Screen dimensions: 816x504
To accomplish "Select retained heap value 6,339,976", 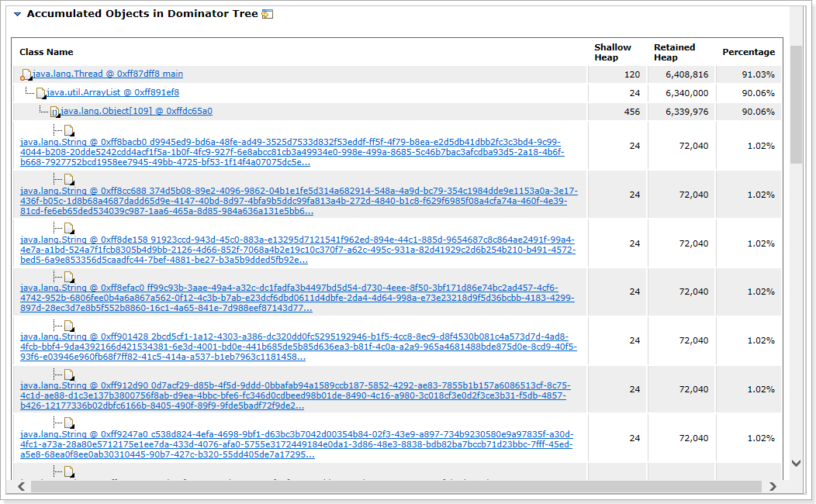I will [x=686, y=112].
